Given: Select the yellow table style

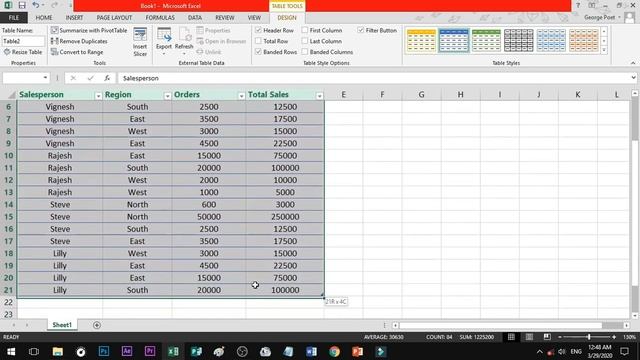Looking at the screenshot, I should [x=421, y=40].
